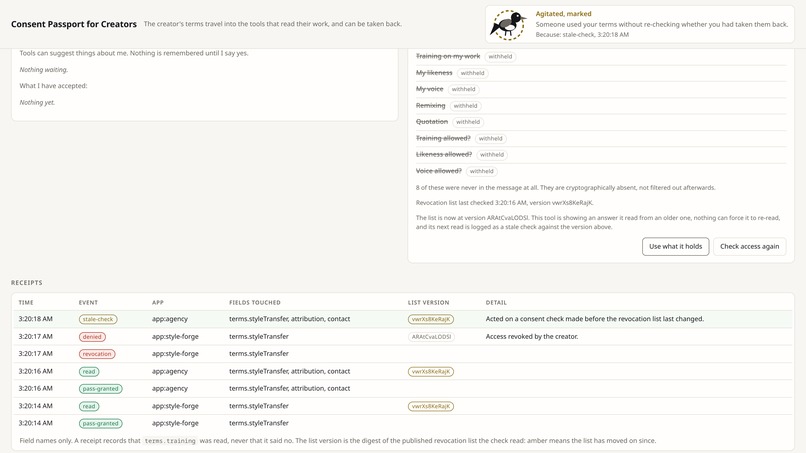Click the 'Use what it holds' button
Image resolution: width=806 pixels, height=453 pixels.
coord(675,246)
